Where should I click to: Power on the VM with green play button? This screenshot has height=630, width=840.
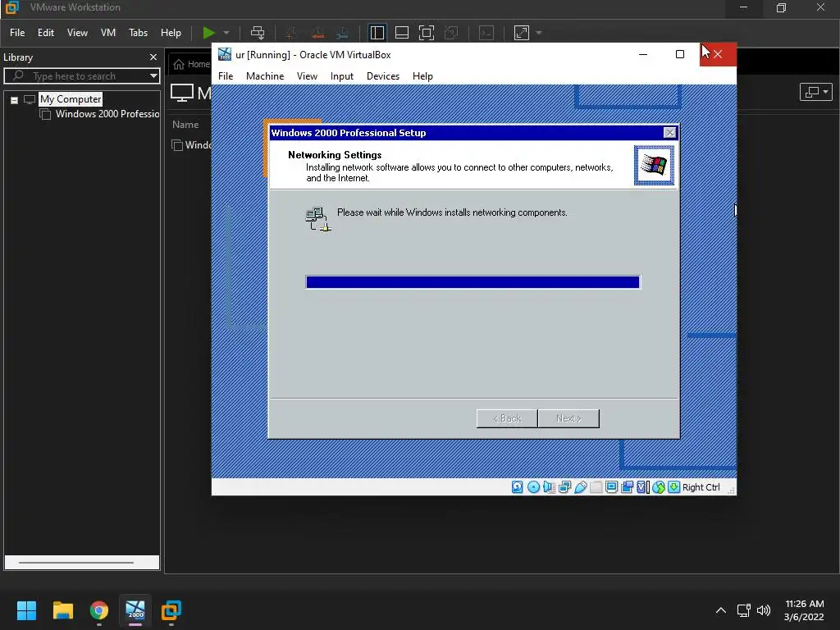tap(208, 33)
